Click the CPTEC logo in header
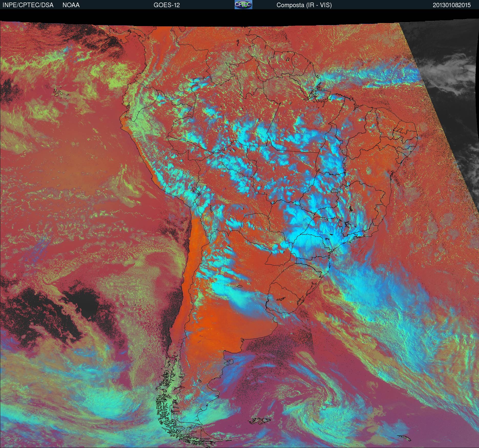The image size is (479, 448). click(243, 5)
